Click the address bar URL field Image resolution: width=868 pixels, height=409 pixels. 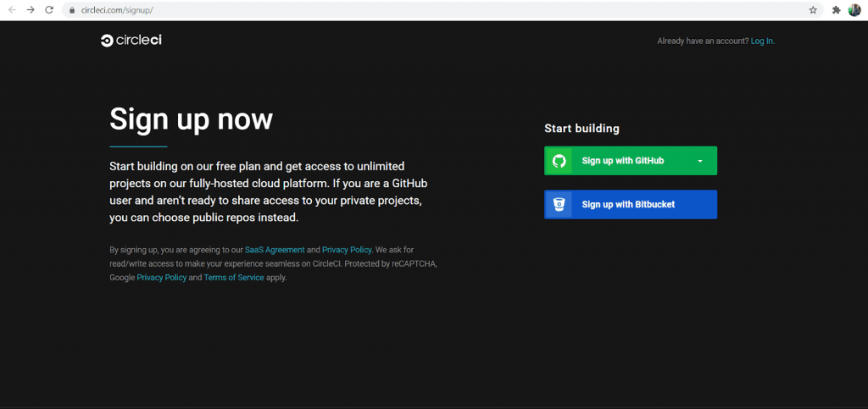pos(442,10)
